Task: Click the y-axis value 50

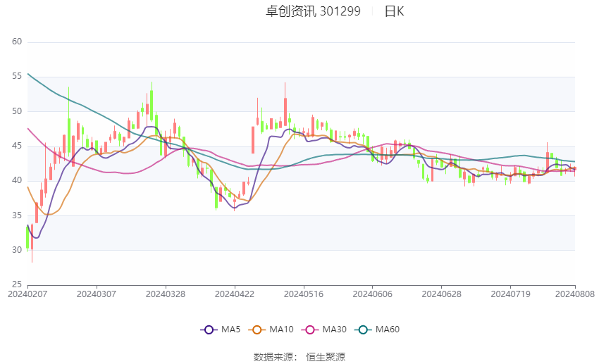Action: (x=17, y=111)
